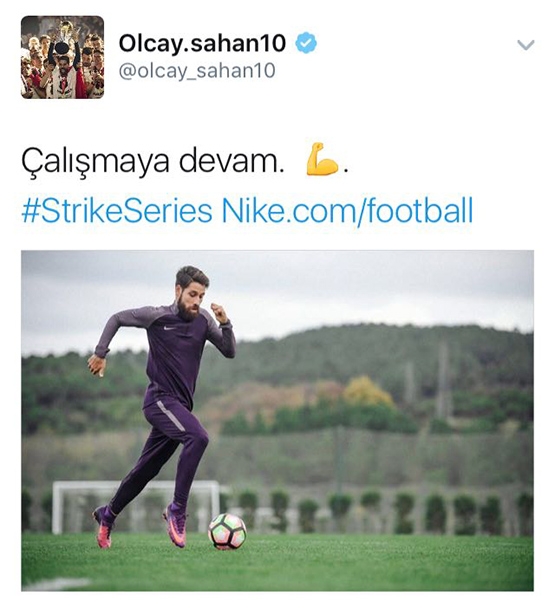Click the trophy in the avatar image

(x=62, y=44)
